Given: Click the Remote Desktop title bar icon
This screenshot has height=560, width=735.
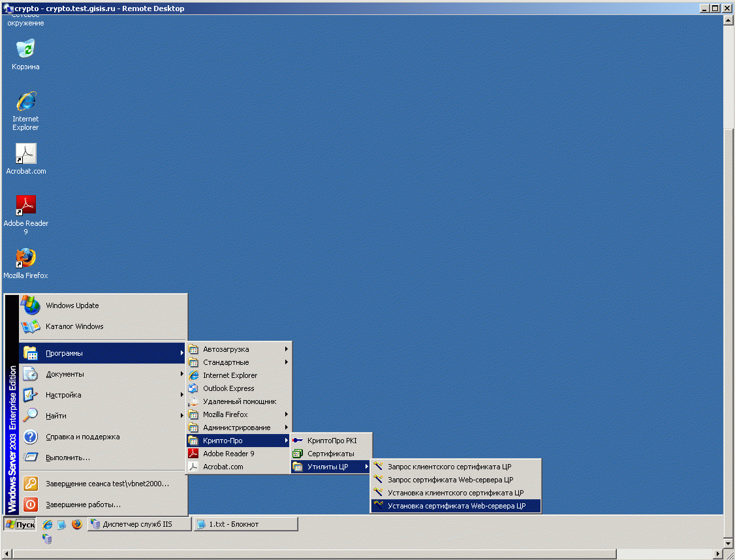Looking at the screenshot, I should (8, 8).
